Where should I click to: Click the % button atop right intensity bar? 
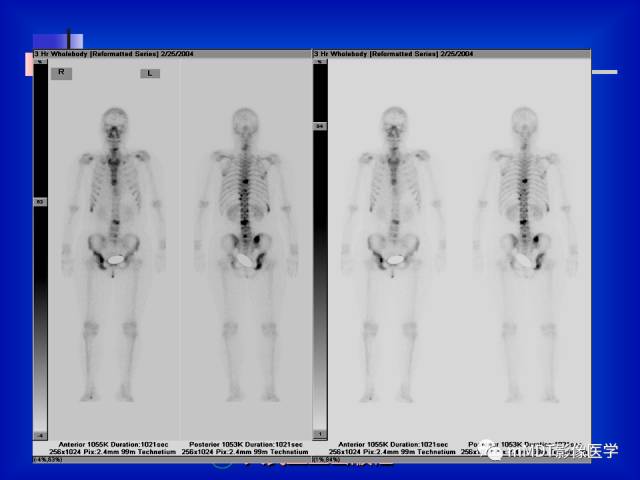coord(320,62)
